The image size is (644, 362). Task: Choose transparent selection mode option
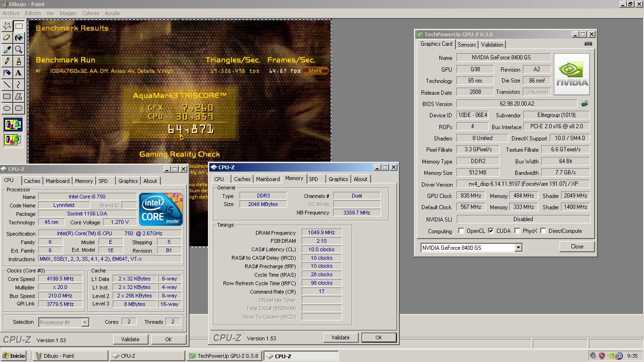click(x=13, y=140)
